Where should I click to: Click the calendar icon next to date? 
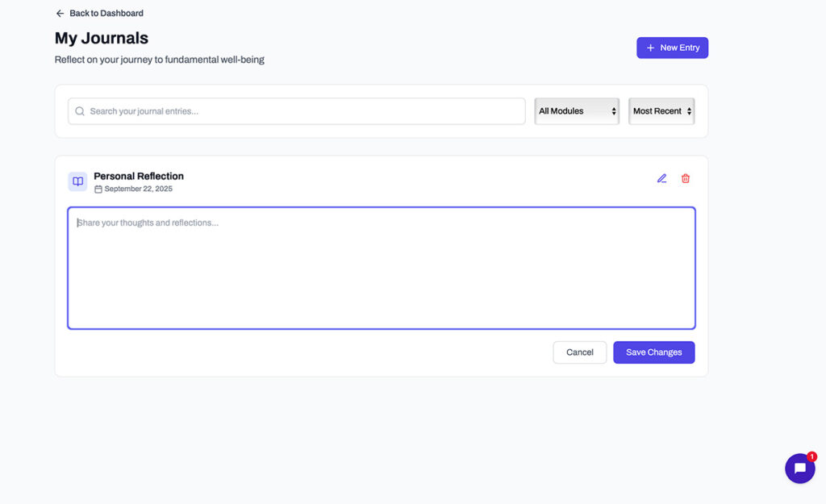(x=98, y=190)
